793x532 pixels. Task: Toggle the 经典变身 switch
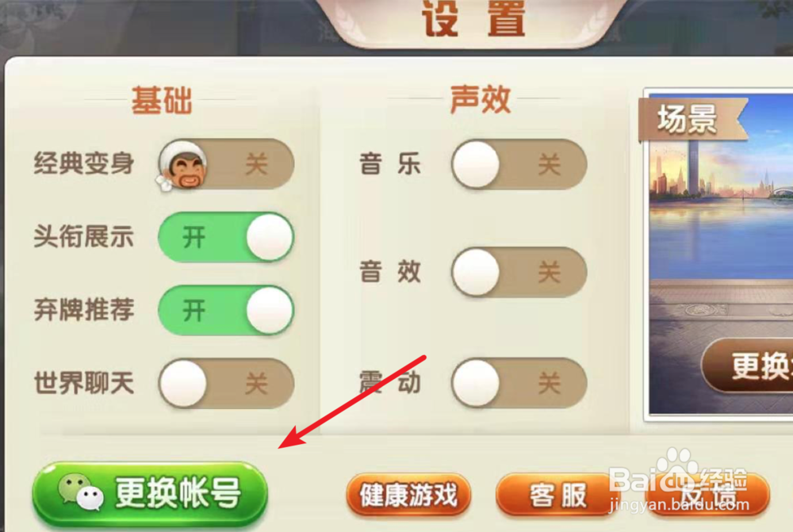pyautogui.click(x=226, y=164)
